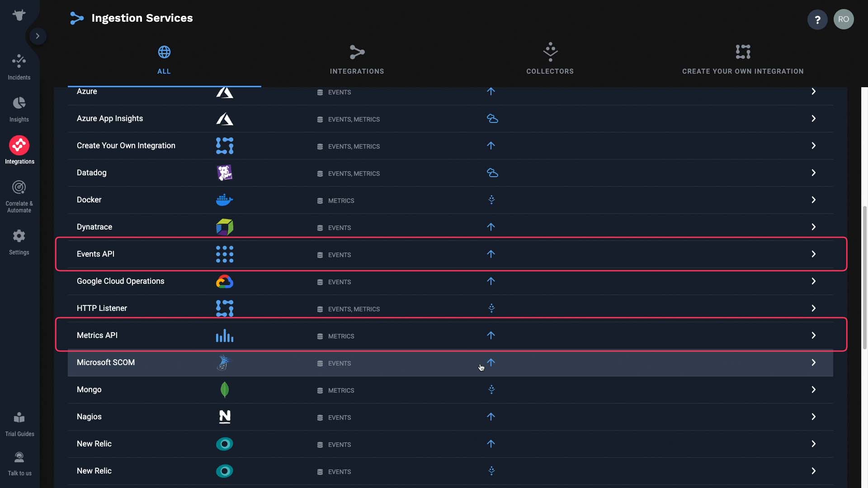Expand the left sidebar with arrow toggle

(x=38, y=36)
